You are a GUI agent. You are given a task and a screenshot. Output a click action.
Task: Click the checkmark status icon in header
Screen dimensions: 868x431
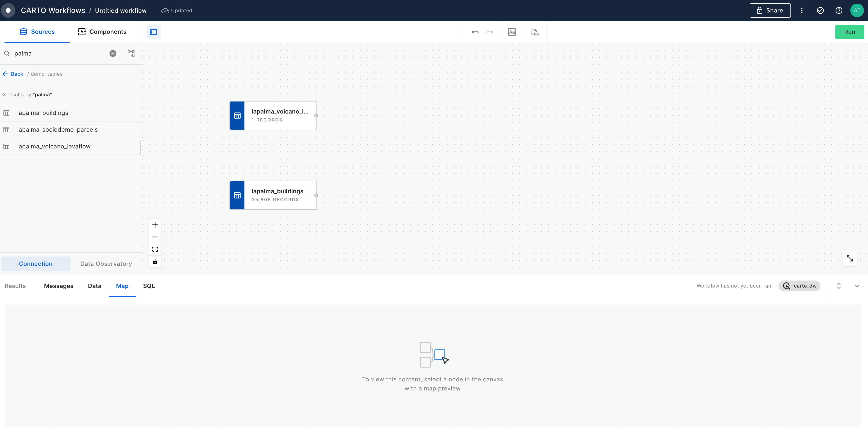tap(820, 10)
